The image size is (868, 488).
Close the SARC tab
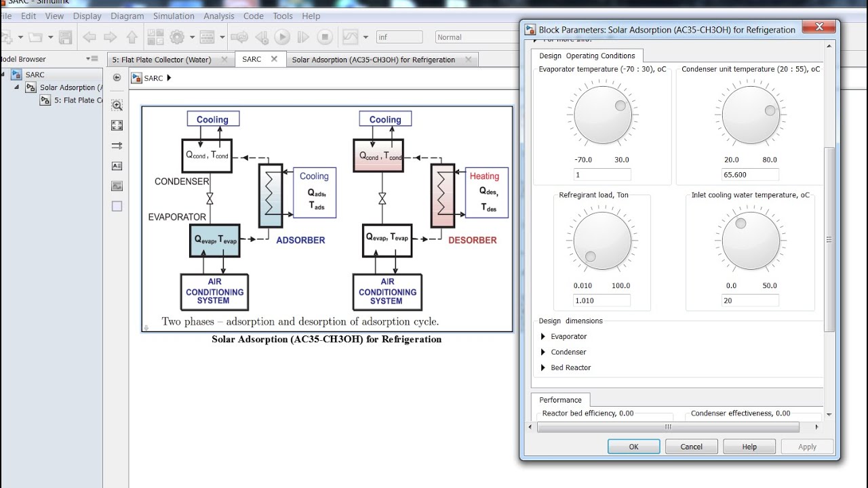[x=274, y=59]
